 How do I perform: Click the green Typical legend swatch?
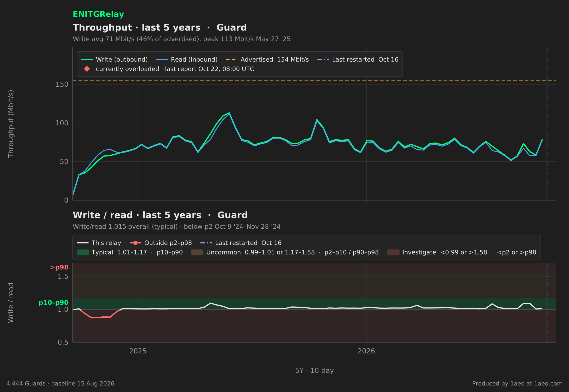pos(82,252)
